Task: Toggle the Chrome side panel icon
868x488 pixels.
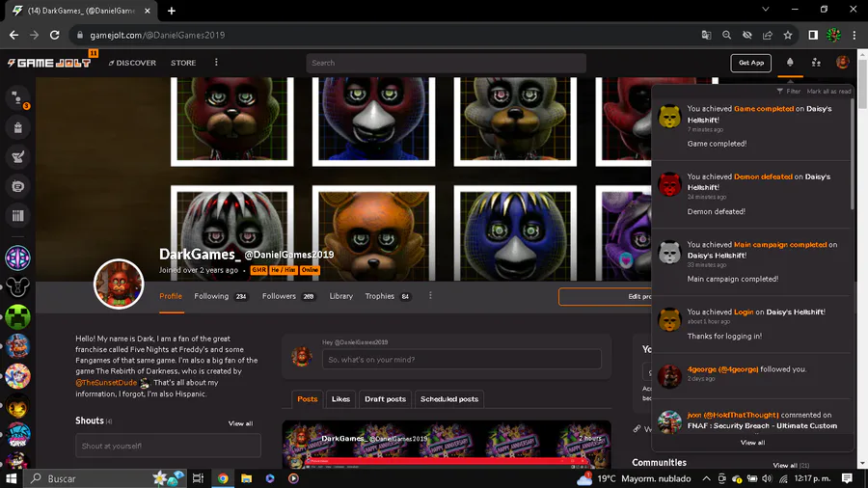Action: [813, 35]
